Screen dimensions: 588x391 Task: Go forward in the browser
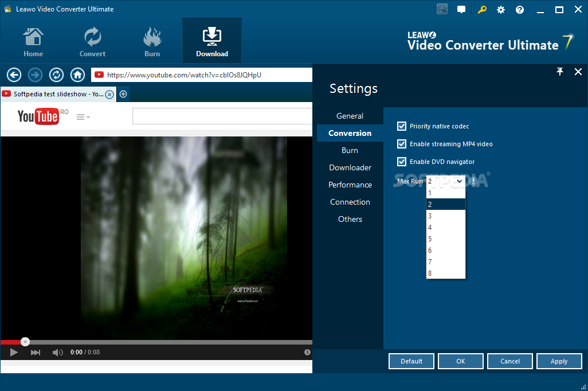click(36, 75)
